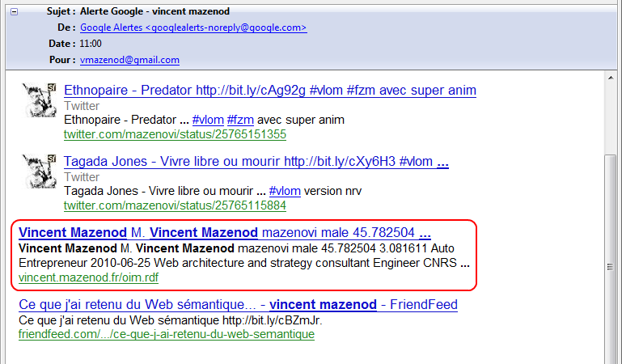Open twitter URL ending in 25765115884
Screen dimensions: 622x364
175,205
